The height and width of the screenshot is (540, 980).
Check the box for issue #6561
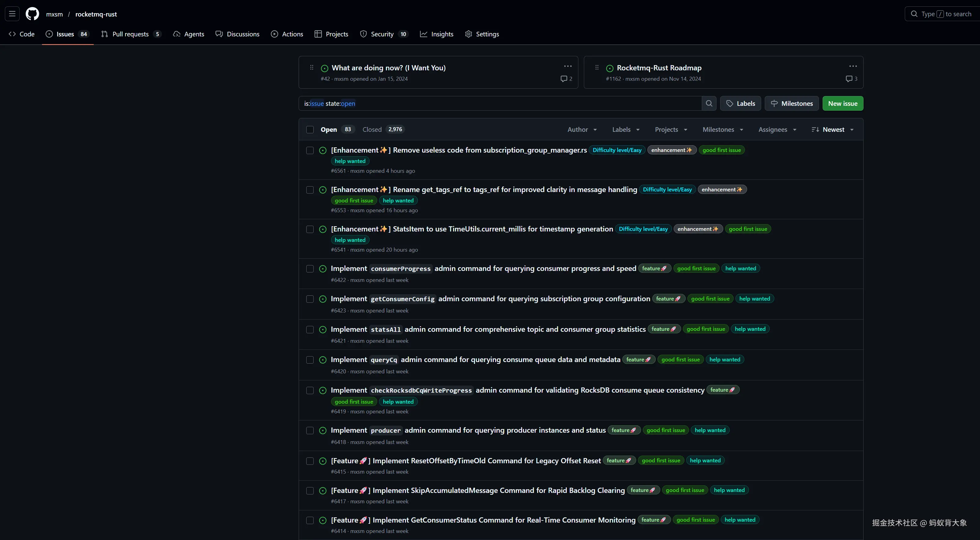pyautogui.click(x=310, y=150)
